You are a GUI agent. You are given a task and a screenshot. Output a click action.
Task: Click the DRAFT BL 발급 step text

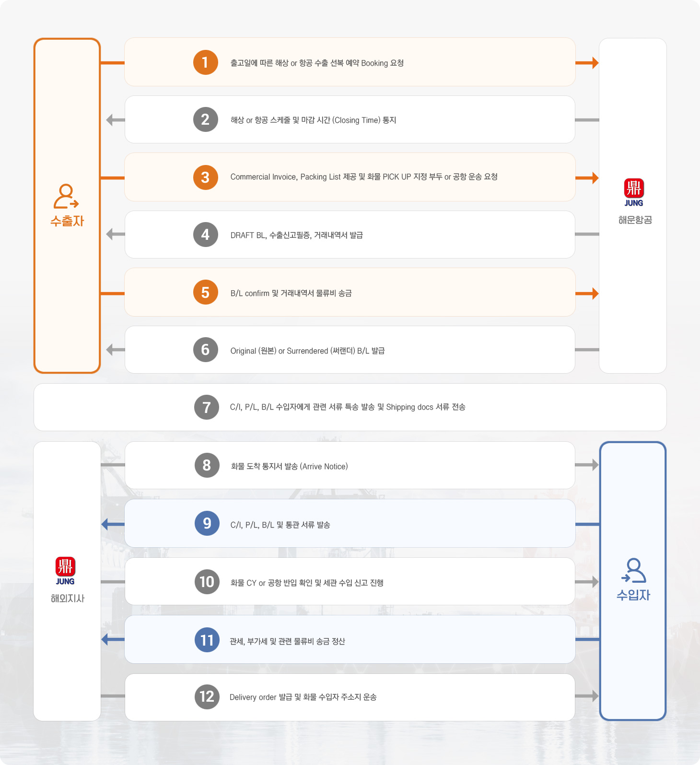[297, 235]
